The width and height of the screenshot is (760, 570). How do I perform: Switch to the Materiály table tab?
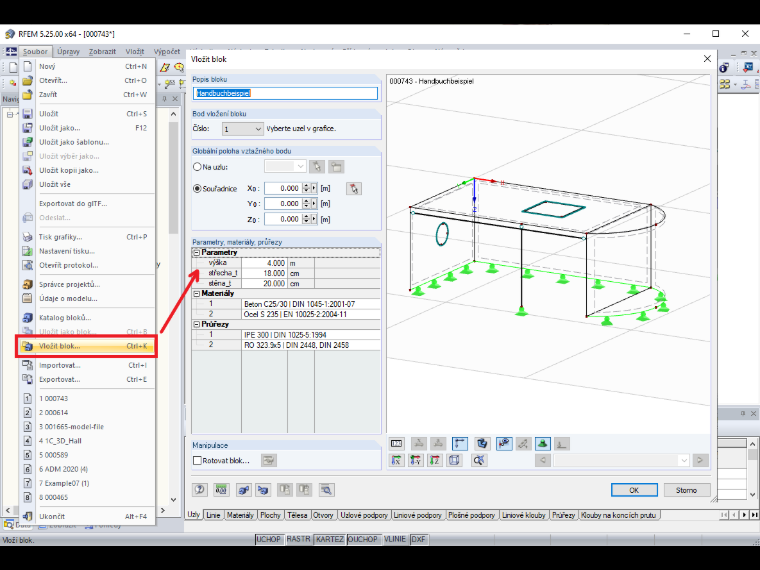240,515
